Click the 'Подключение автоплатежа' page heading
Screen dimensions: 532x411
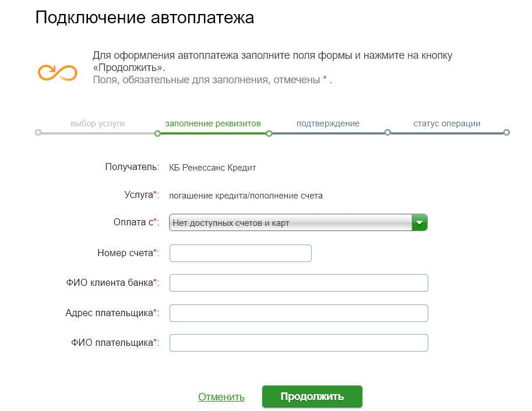pyautogui.click(x=145, y=17)
